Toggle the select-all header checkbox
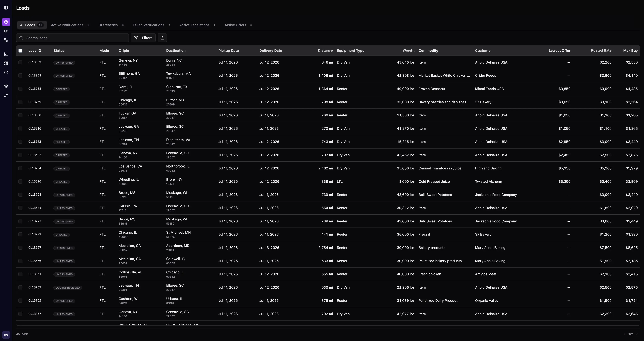 (x=20, y=51)
